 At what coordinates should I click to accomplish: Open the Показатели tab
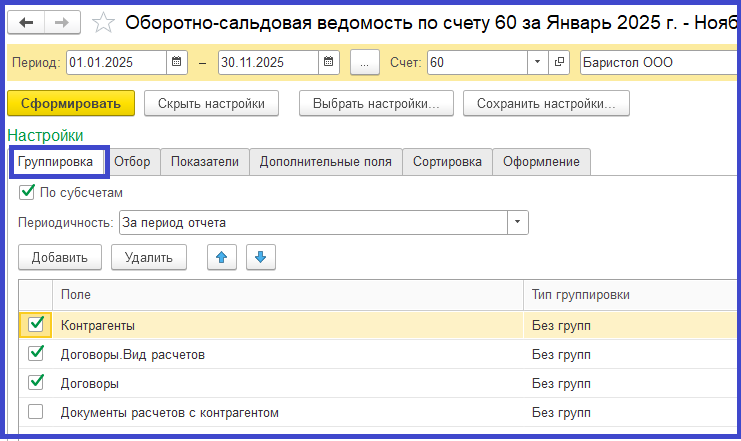[x=205, y=162]
